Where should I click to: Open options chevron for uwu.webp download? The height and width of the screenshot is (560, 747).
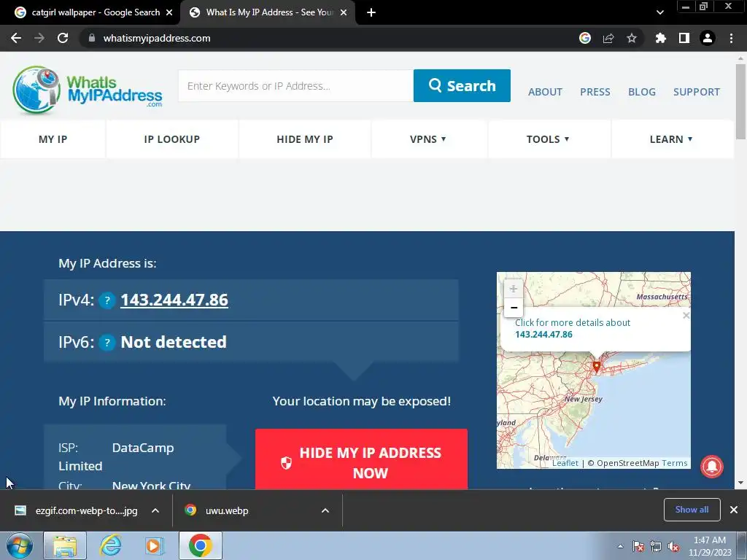pos(325,510)
